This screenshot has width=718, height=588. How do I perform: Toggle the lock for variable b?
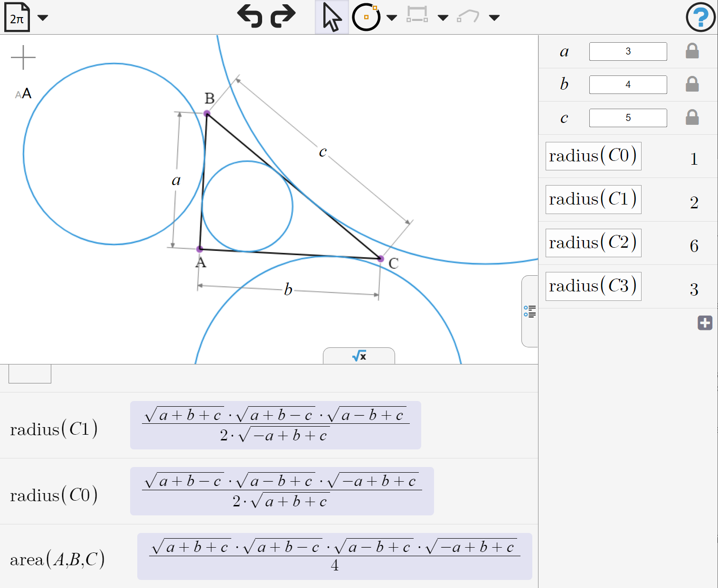[x=692, y=84]
